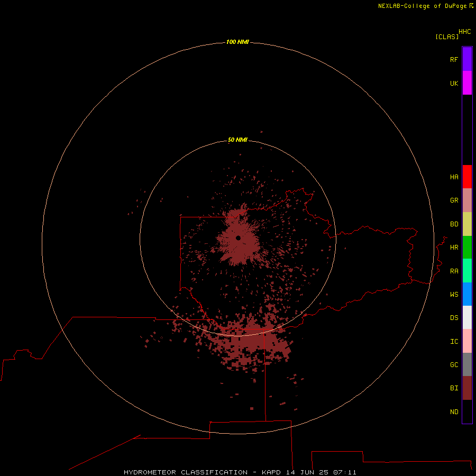Viewport: 476px width, 476px height.
Task: Click the HA legend label
Action: [x=454, y=177]
